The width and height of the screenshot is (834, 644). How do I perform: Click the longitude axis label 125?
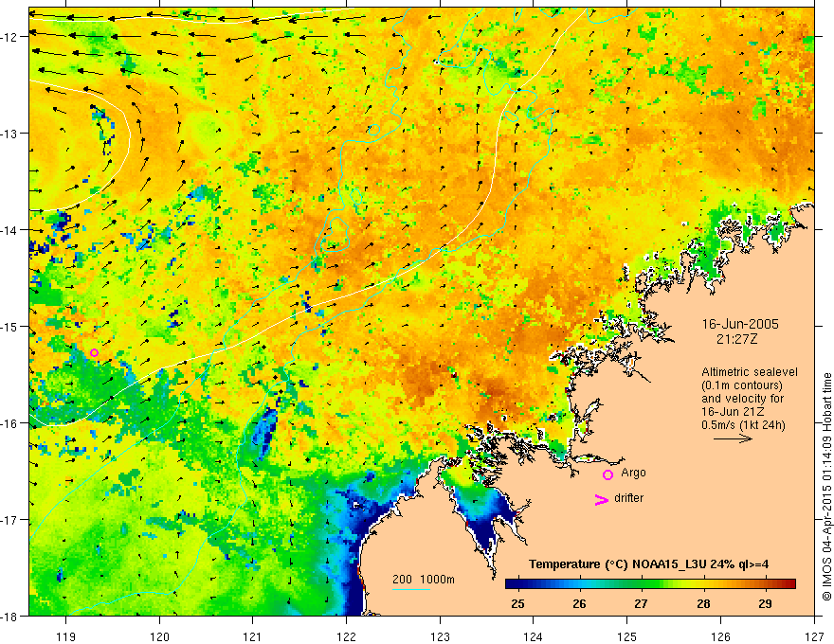pyautogui.click(x=627, y=636)
